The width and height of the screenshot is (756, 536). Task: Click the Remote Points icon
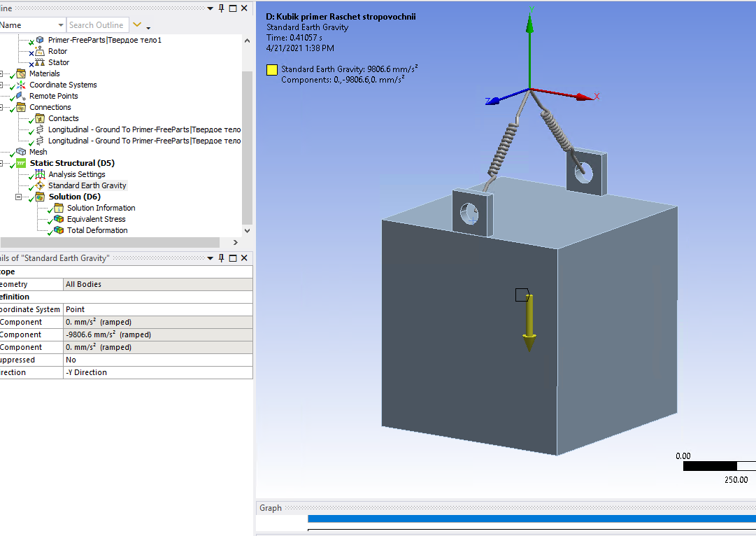(x=21, y=96)
